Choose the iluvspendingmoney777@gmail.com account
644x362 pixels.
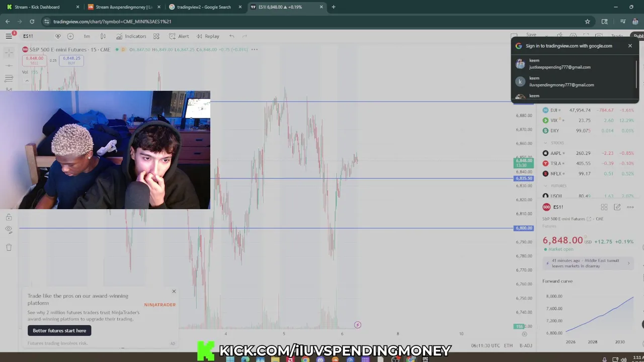[574, 81]
